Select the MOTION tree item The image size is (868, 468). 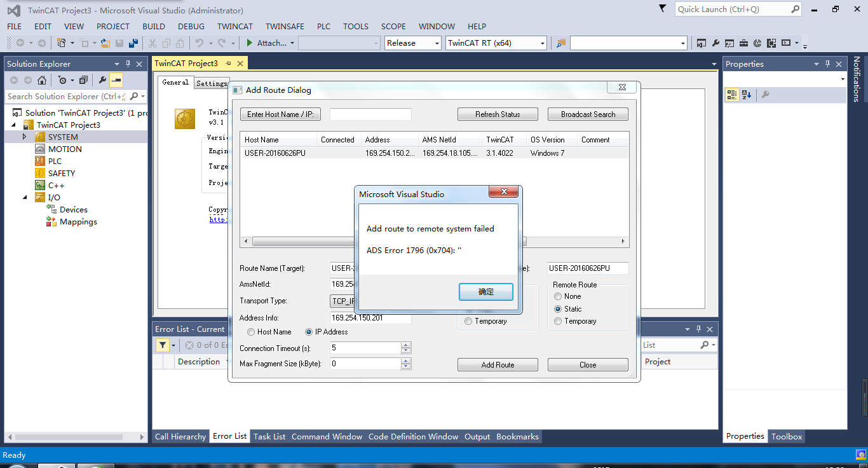coord(65,149)
